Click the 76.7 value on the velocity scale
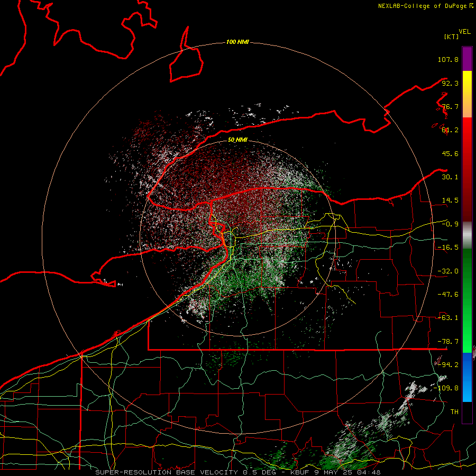Screen dimensions: 476x476 450,106
